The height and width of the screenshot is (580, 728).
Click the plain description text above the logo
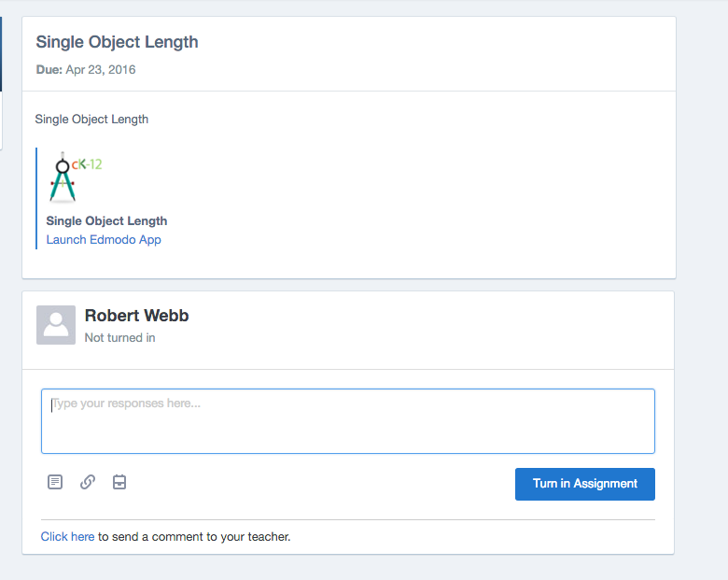coord(91,119)
